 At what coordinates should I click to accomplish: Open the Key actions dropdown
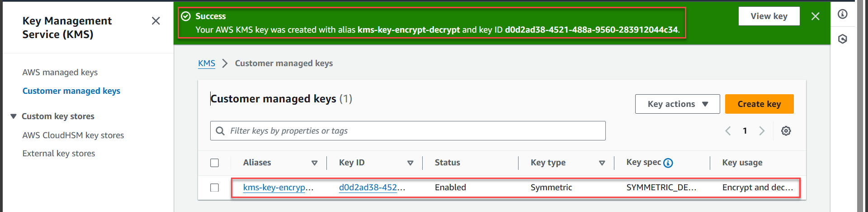pyautogui.click(x=678, y=104)
